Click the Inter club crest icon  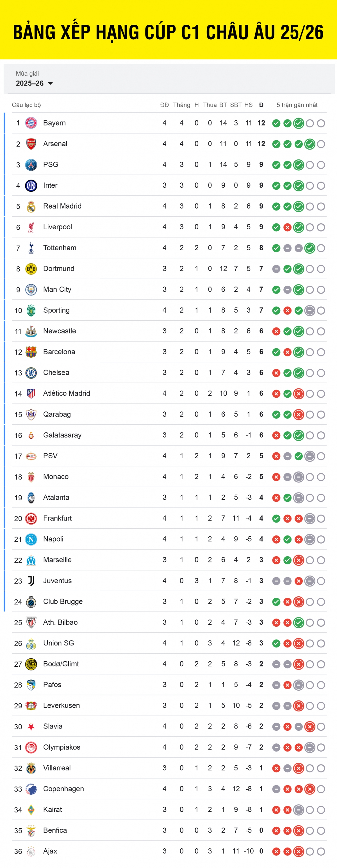pos(31,186)
